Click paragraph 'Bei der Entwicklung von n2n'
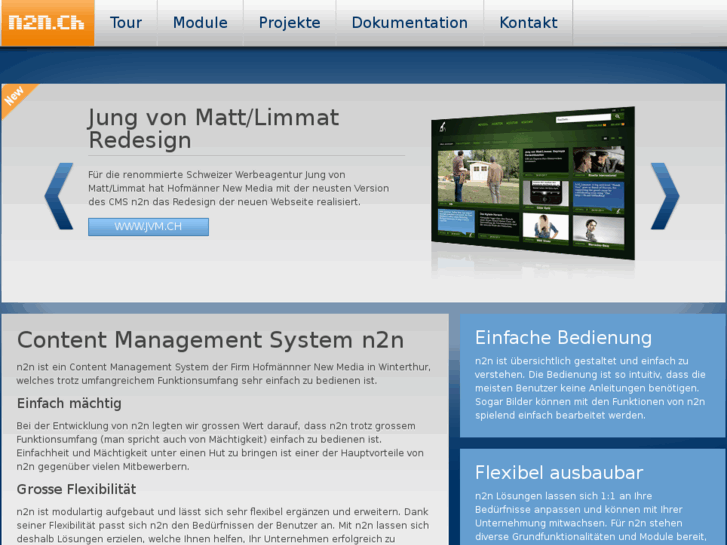This screenshot has height=545, width=727. point(220,446)
